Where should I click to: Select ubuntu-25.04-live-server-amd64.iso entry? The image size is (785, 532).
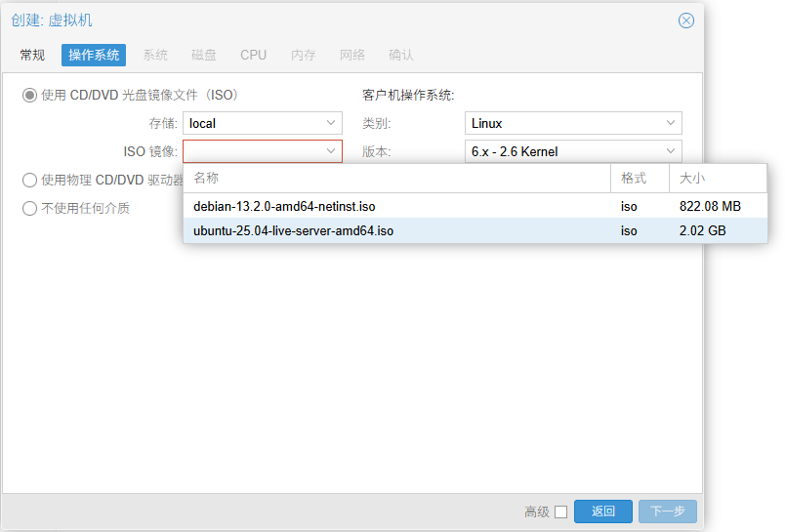coord(293,231)
